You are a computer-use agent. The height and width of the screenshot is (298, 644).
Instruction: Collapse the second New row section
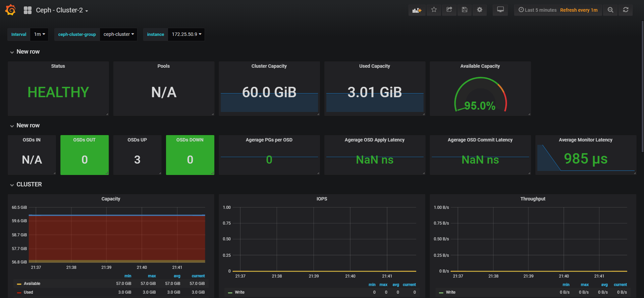25,125
